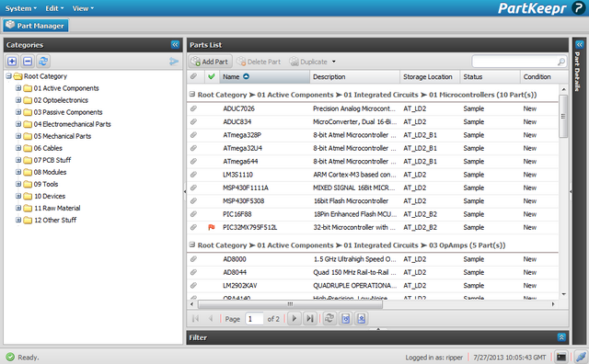Click the arrow icon in Categories toolbar
Viewport: 589px width, 364px height.
[x=174, y=62]
